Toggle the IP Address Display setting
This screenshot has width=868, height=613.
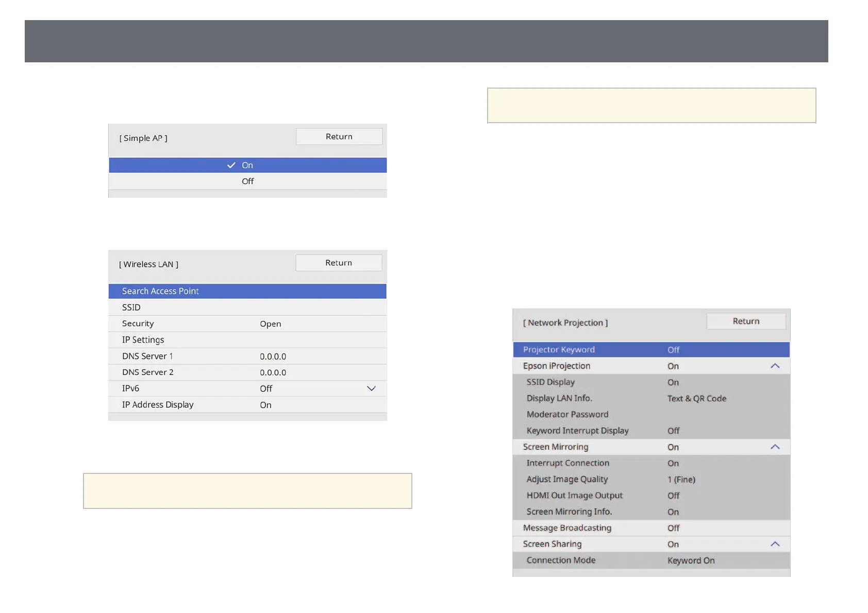247,405
